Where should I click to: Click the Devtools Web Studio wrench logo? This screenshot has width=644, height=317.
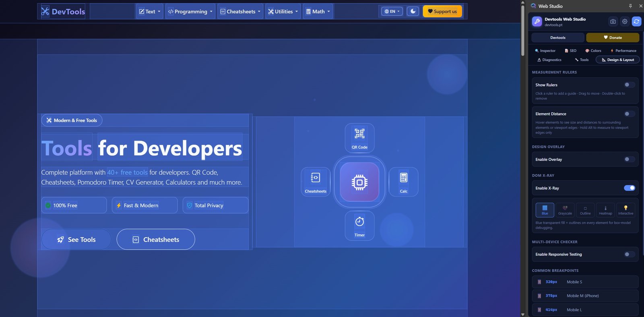(x=537, y=22)
